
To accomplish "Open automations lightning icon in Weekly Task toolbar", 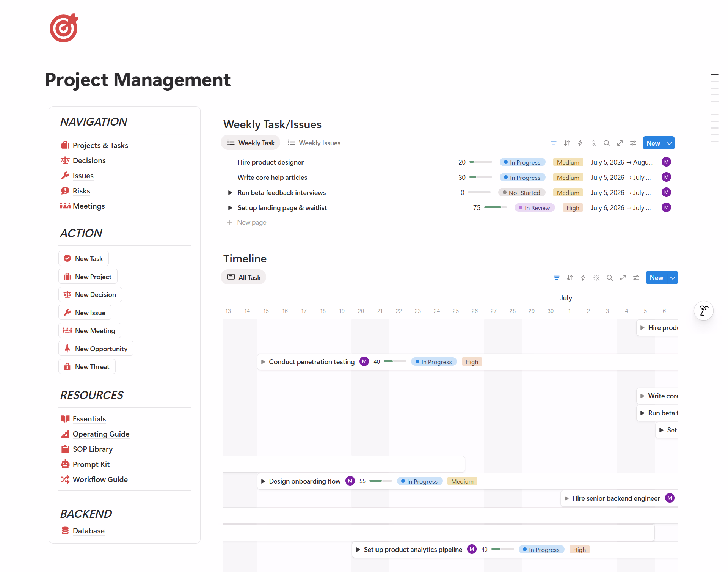I will (580, 143).
